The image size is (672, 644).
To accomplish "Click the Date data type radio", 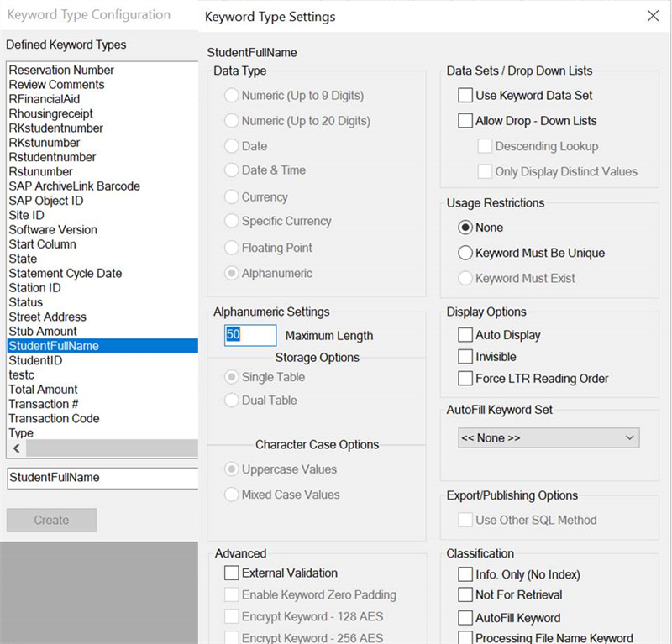I will point(232,146).
